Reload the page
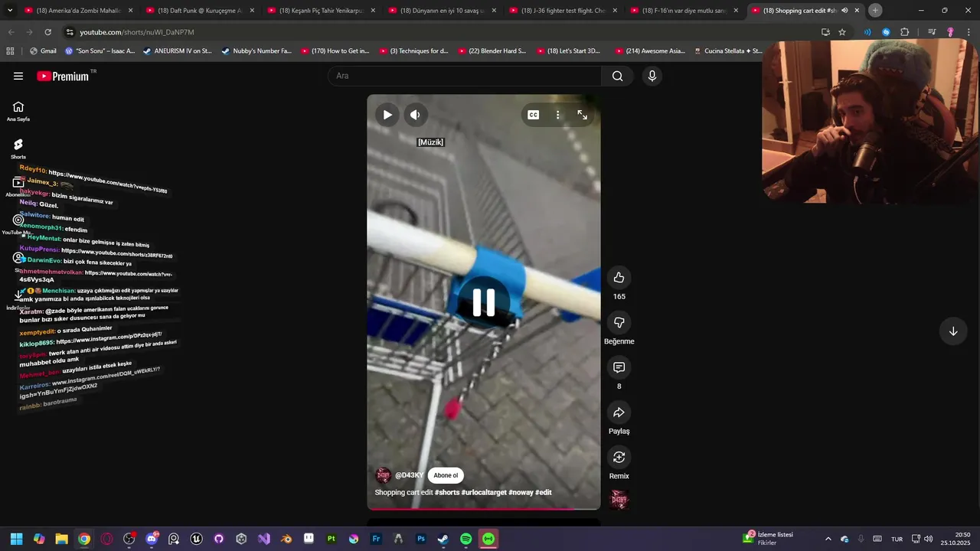 pyautogui.click(x=48, y=32)
